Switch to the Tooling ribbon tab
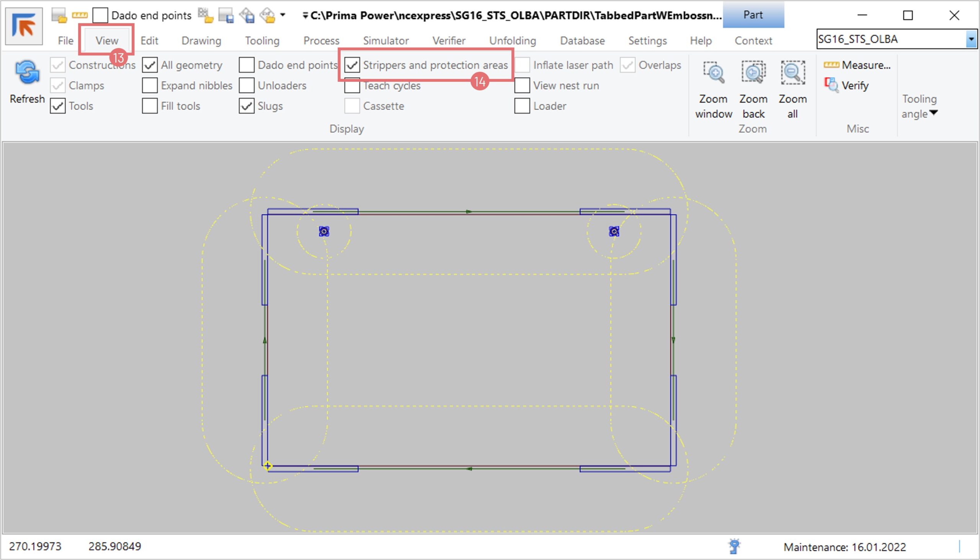The width and height of the screenshot is (980, 560). (x=262, y=41)
